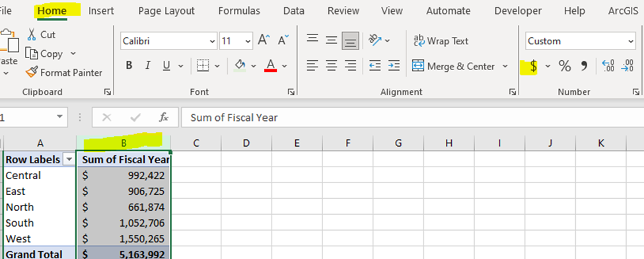644x259 pixels.
Task: Expand Copy options arrow
Action: [x=73, y=54]
